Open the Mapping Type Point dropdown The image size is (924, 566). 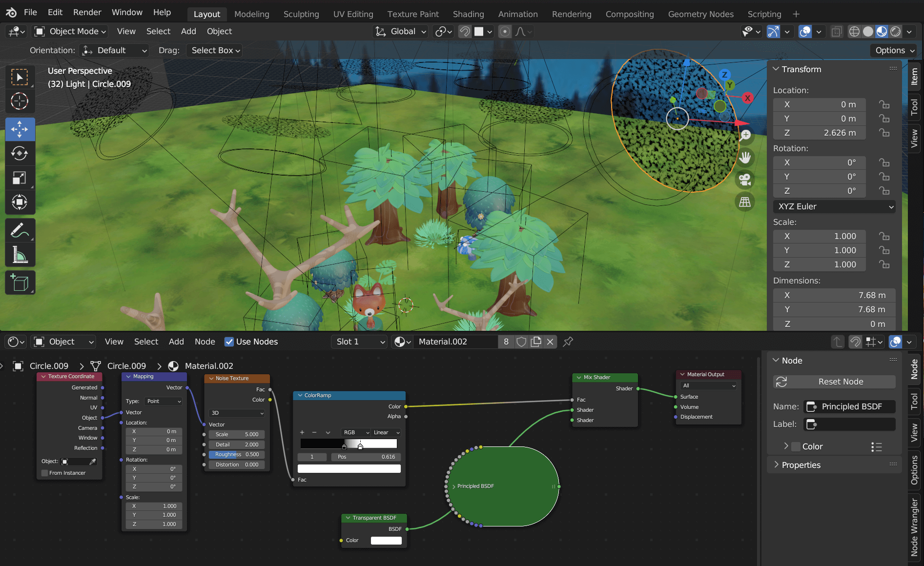click(164, 401)
